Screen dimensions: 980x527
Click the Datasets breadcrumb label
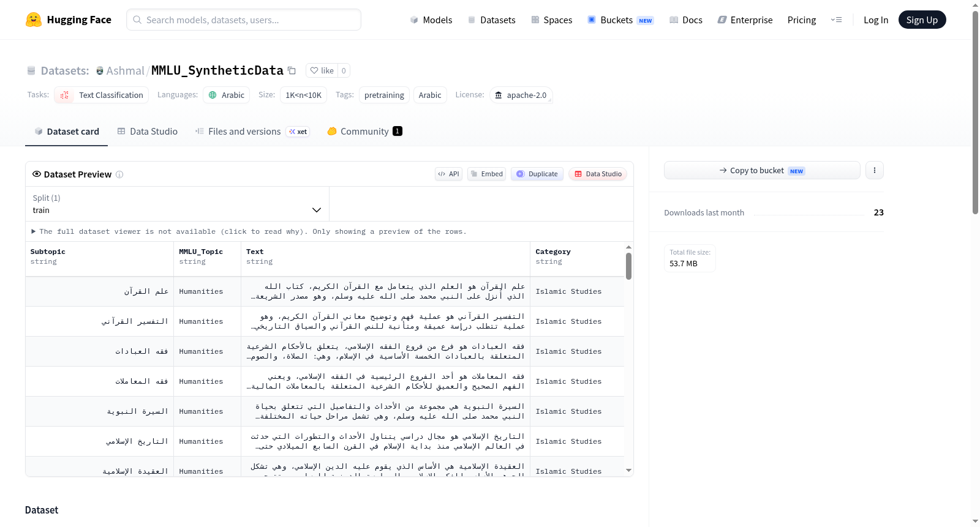[65, 71]
